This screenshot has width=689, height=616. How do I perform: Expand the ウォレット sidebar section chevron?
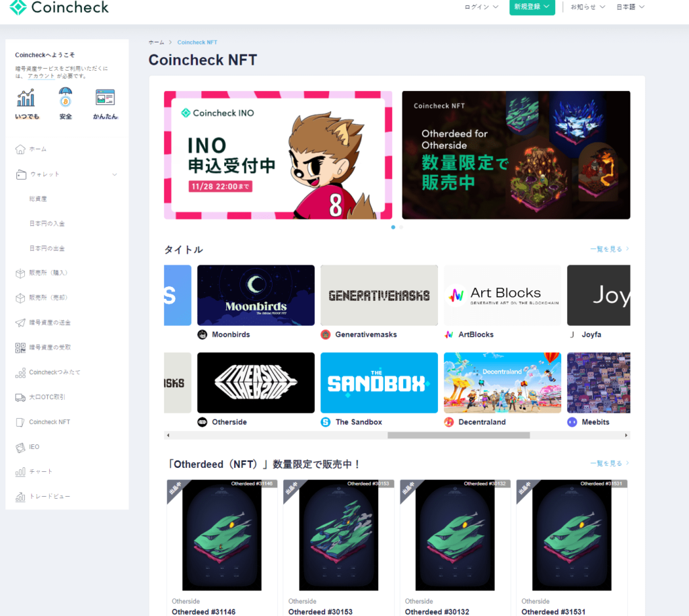tap(114, 174)
